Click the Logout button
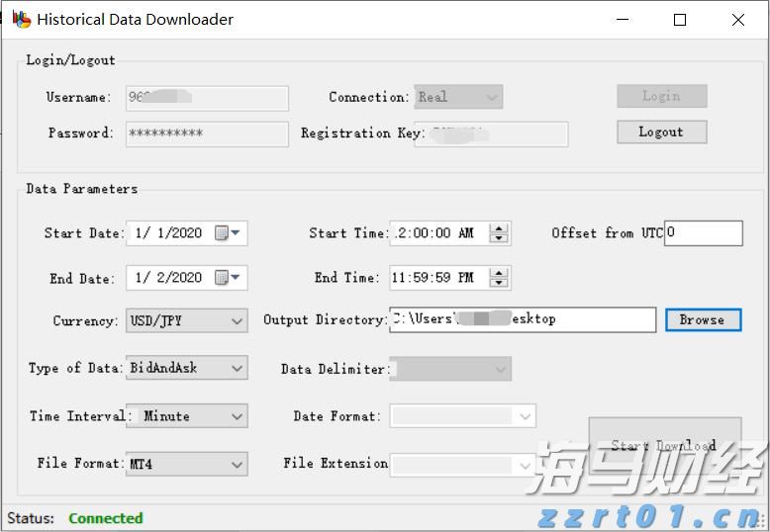Screen dimensions: 770x532 tap(661, 132)
